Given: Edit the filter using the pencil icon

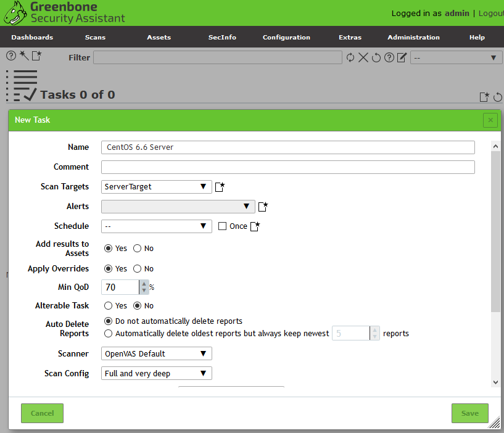Looking at the screenshot, I should click(402, 57).
